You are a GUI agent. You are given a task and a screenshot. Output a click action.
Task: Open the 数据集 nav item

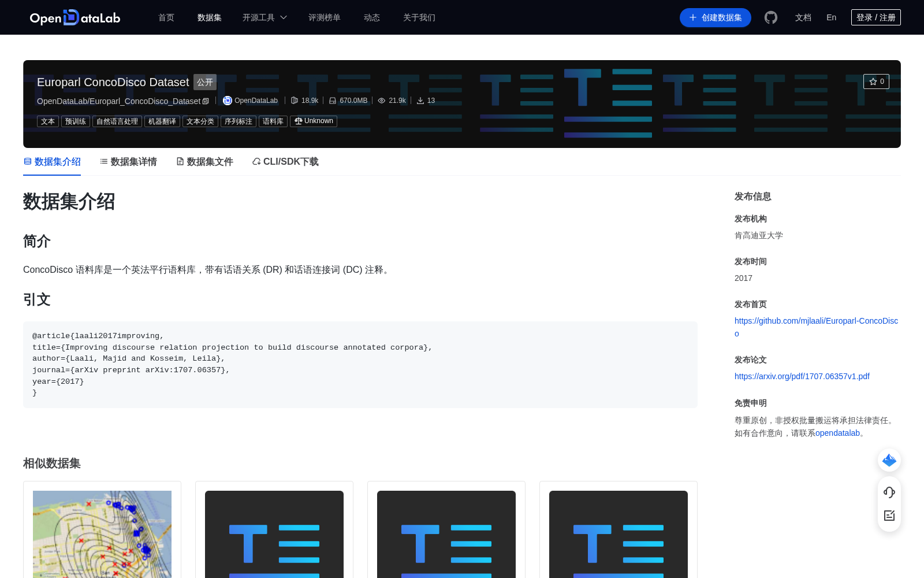[210, 17]
